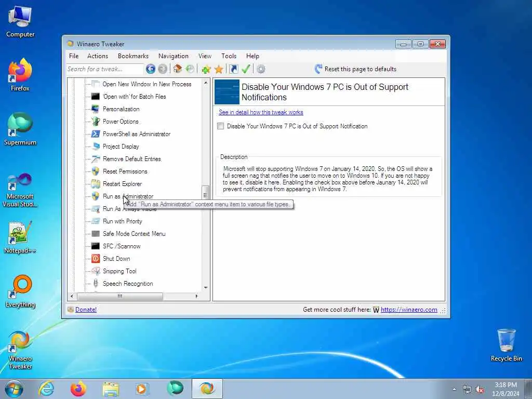Viewport: 532px width, 399px height.
Task: Click horizontal scrollbar left arrow in tree
Action: pos(72,296)
